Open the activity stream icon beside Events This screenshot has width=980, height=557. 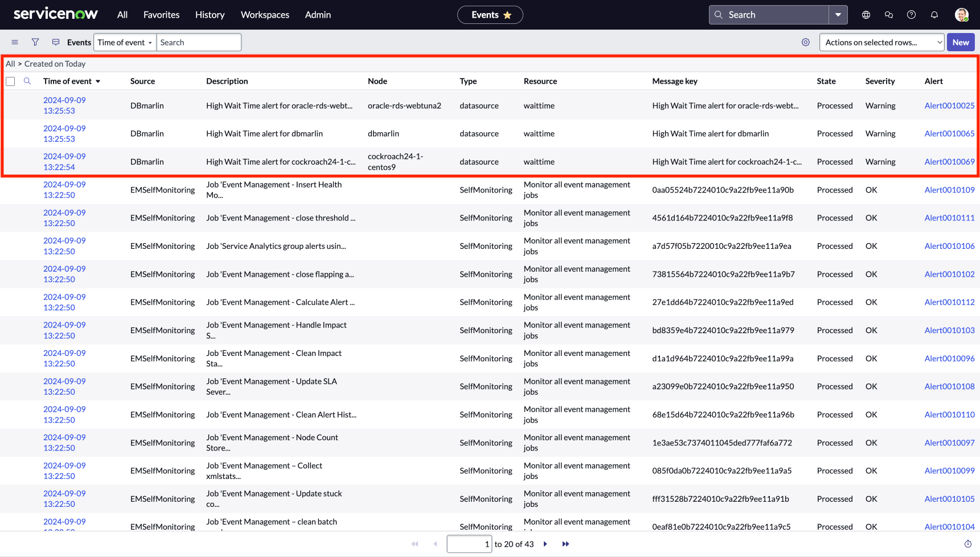point(56,42)
